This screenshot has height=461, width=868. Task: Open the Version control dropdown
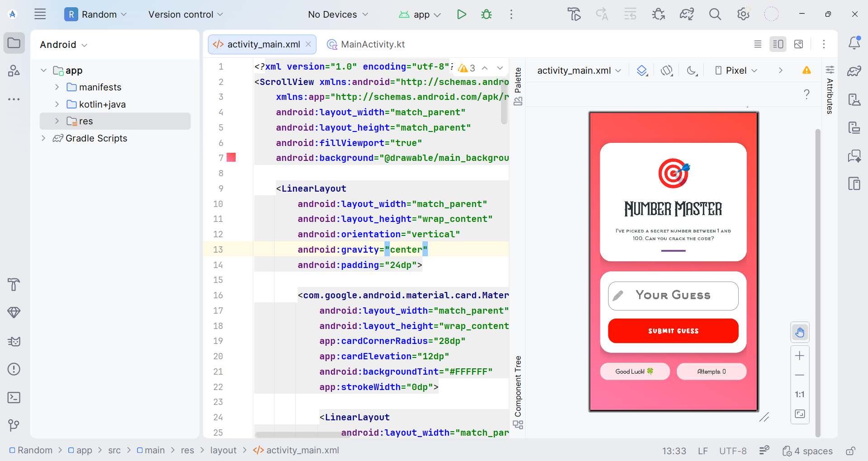click(x=186, y=14)
